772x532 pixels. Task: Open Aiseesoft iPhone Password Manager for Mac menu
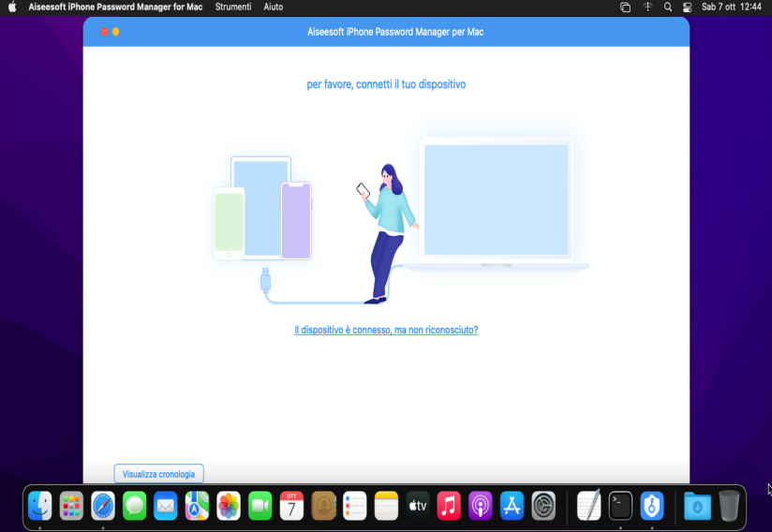[x=115, y=7]
